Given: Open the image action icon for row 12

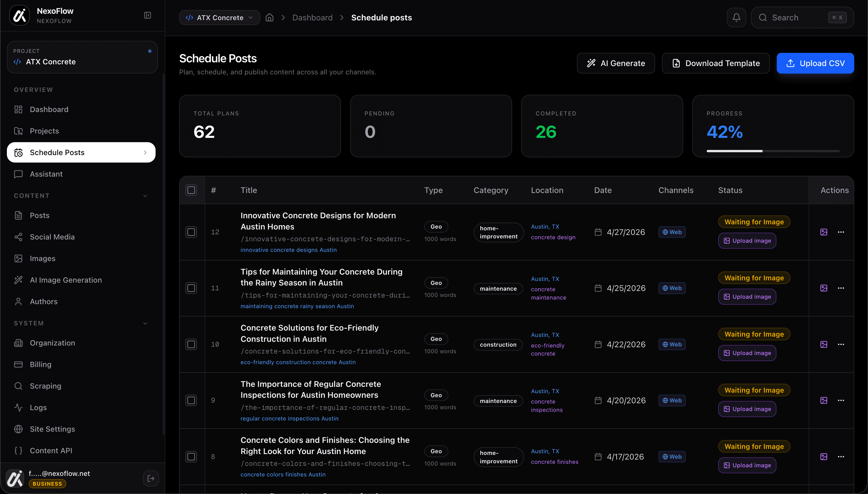Looking at the screenshot, I should click(x=824, y=232).
